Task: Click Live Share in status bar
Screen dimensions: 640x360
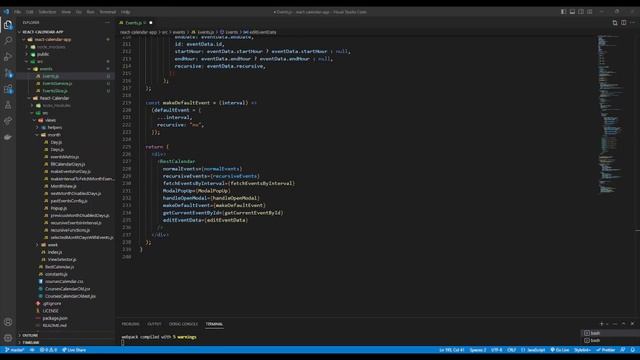Action: point(74,350)
